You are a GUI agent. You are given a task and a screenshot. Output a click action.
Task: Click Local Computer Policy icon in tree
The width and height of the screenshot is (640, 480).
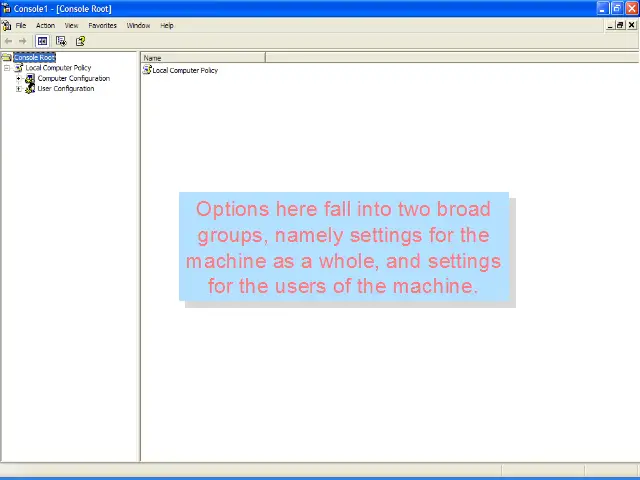[19, 68]
